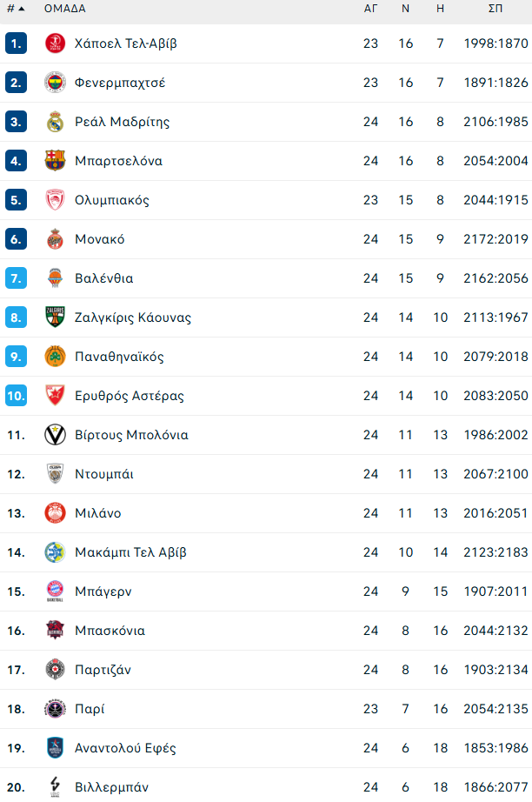Click the Hapoel Tel Aviv badge
The image size is (532, 802).
tap(55, 43)
